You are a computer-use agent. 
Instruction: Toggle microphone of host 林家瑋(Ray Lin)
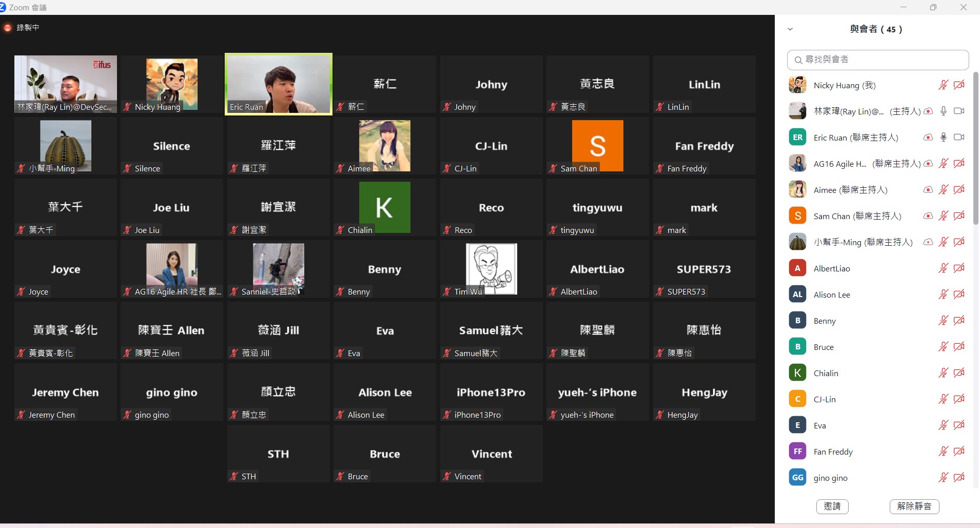[943, 111]
